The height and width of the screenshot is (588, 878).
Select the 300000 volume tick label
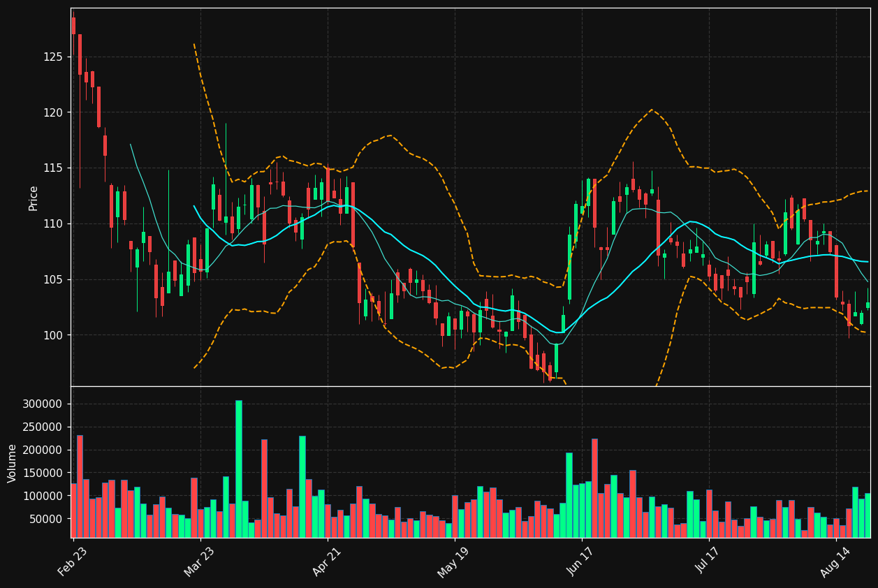pos(43,404)
